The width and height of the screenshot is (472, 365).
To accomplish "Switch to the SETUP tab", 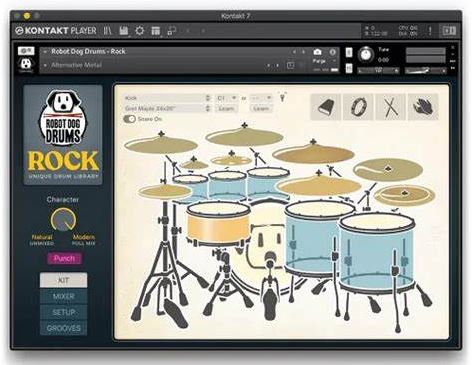I will coord(64,312).
